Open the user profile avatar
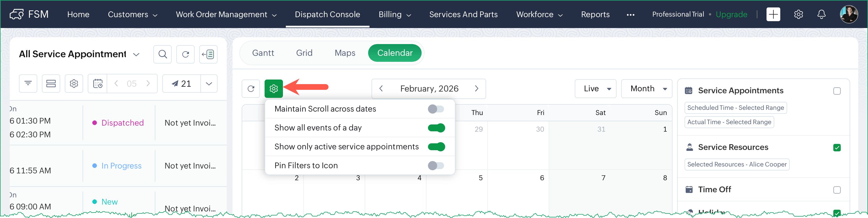The height and width of the screenshot is (218, 868). [849, 14]
